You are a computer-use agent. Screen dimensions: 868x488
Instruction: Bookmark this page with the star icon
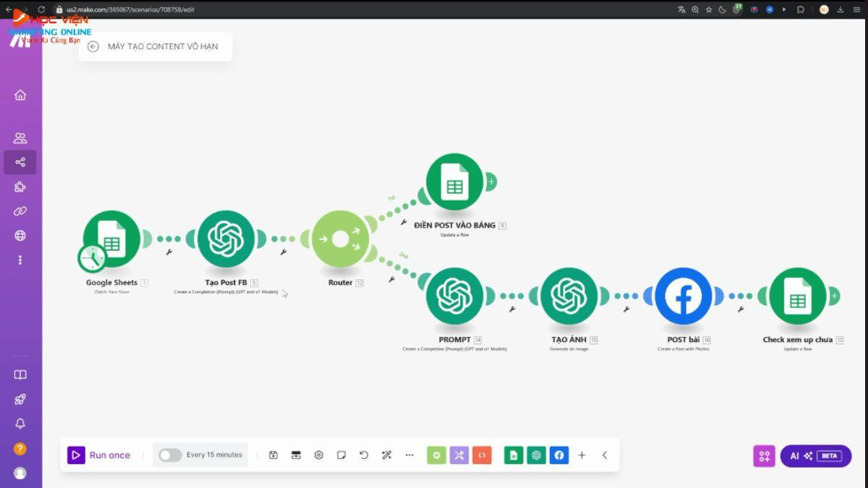pyautogui.click(x=709, y=9)
